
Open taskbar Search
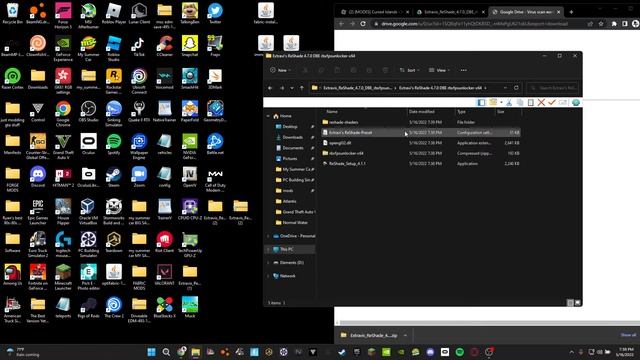pos(166,352)
